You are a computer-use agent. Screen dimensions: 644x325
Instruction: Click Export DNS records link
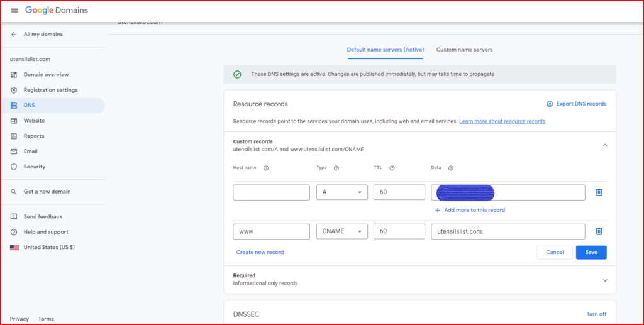581,104
